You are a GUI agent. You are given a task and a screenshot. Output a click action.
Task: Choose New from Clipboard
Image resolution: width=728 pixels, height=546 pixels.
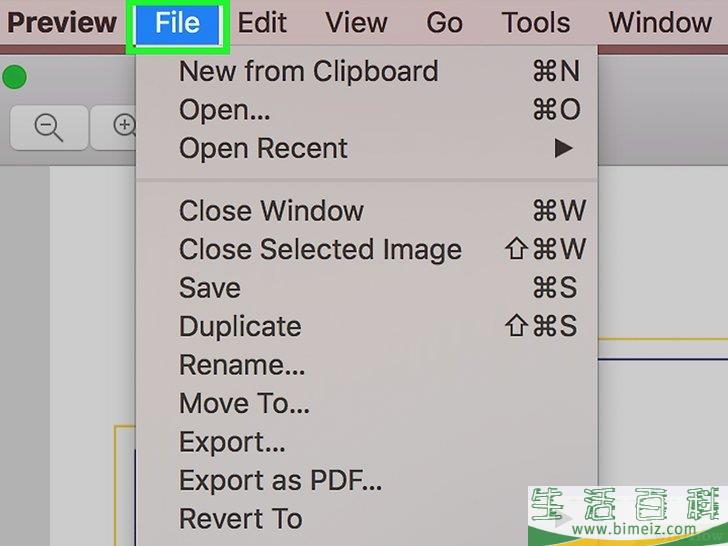point(367,72)
